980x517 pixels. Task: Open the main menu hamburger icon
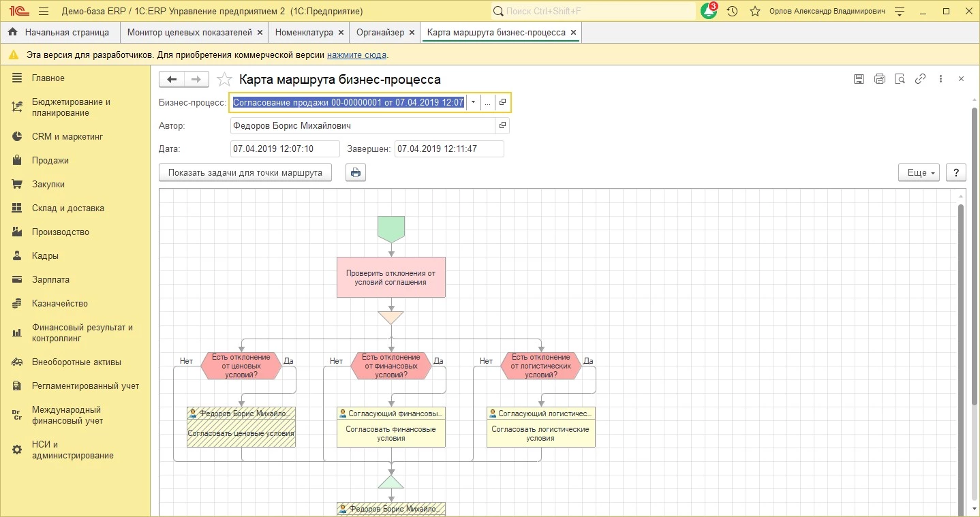tap(44, 12)
